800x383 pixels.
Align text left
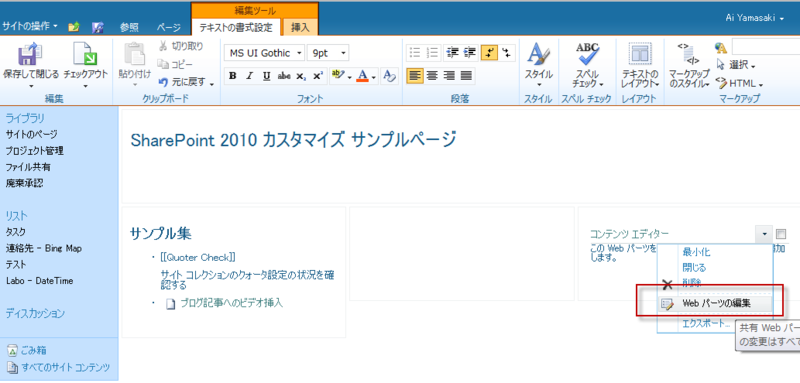tap(416, 76)
